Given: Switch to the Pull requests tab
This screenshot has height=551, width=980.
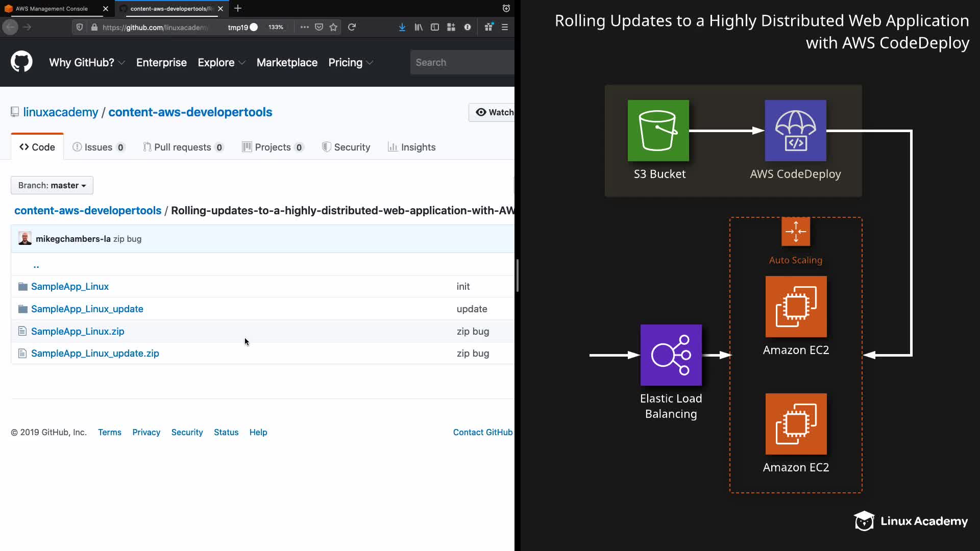Looking at the screenshot, I should [183, 147].
